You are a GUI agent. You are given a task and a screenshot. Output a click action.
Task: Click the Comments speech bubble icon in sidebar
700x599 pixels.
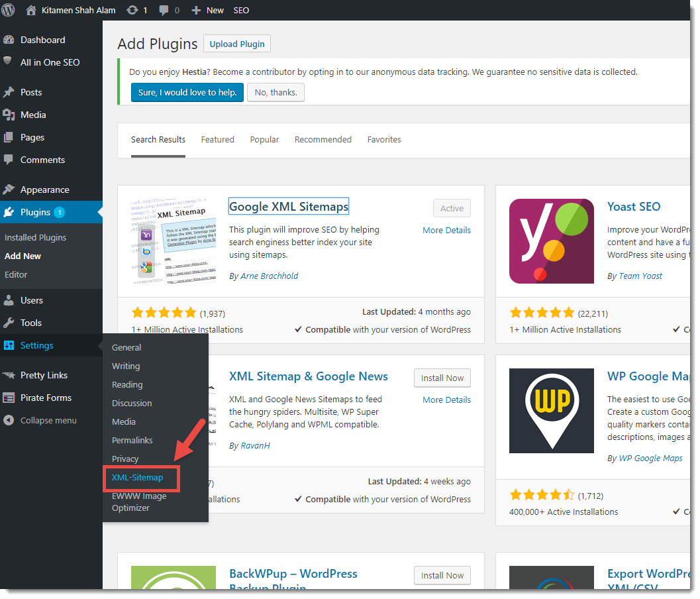point(8,160)
